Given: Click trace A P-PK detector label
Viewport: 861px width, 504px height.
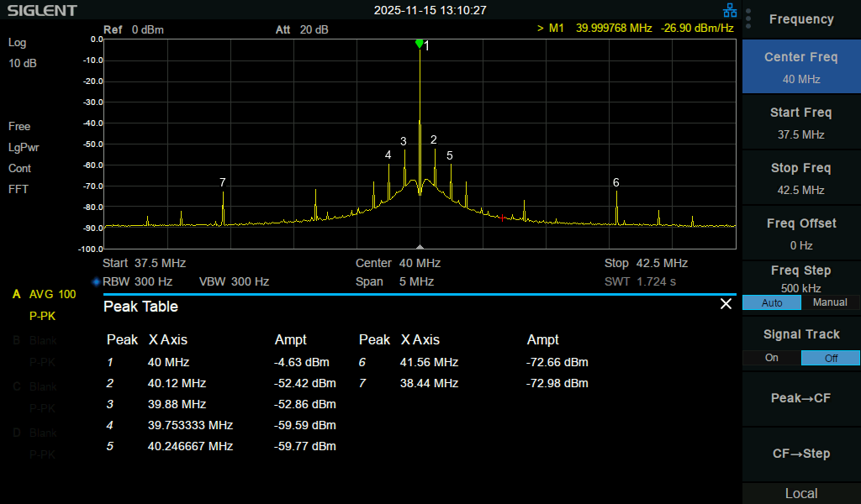Looking at the screenshot, I should tap(42, 317).
